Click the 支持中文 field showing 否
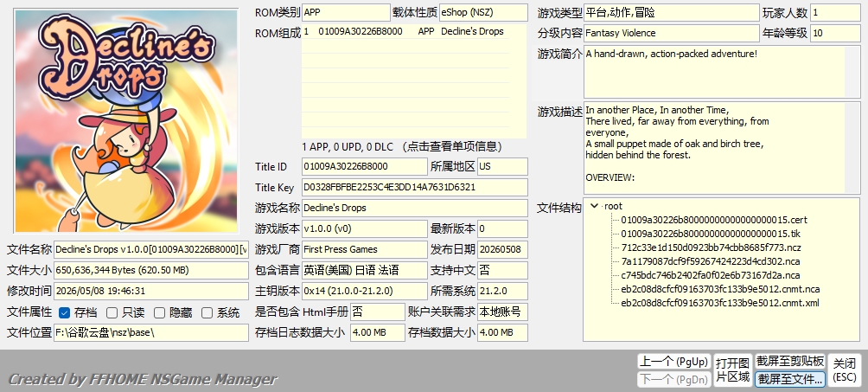868x392 pixels. click(502, 271)
